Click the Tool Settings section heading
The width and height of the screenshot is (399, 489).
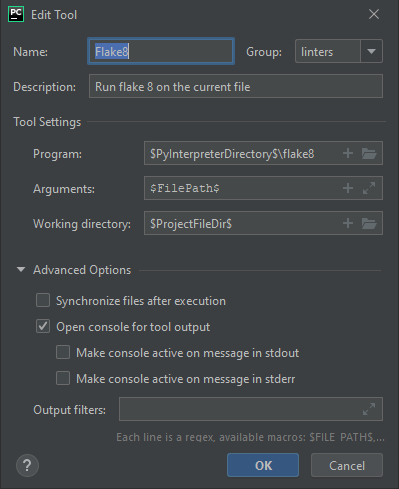pos(47,122)
